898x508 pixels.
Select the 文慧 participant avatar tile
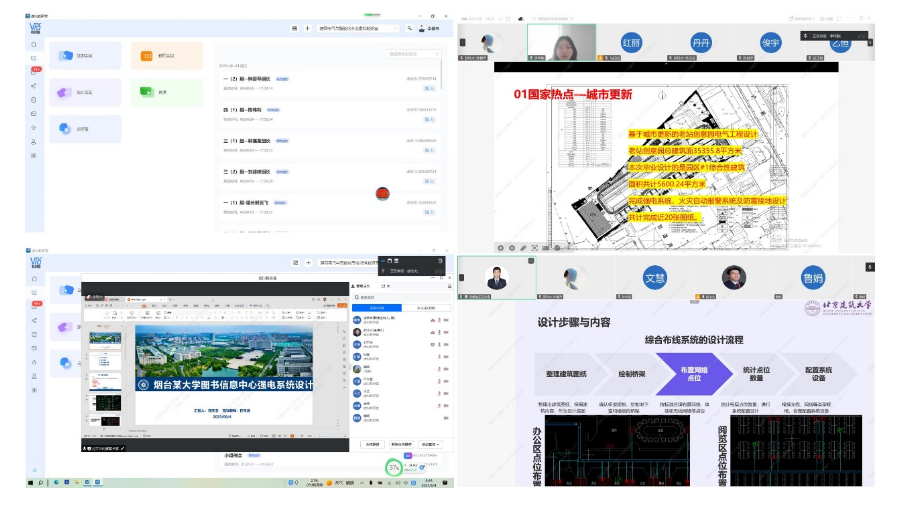[x=654, y=277]
